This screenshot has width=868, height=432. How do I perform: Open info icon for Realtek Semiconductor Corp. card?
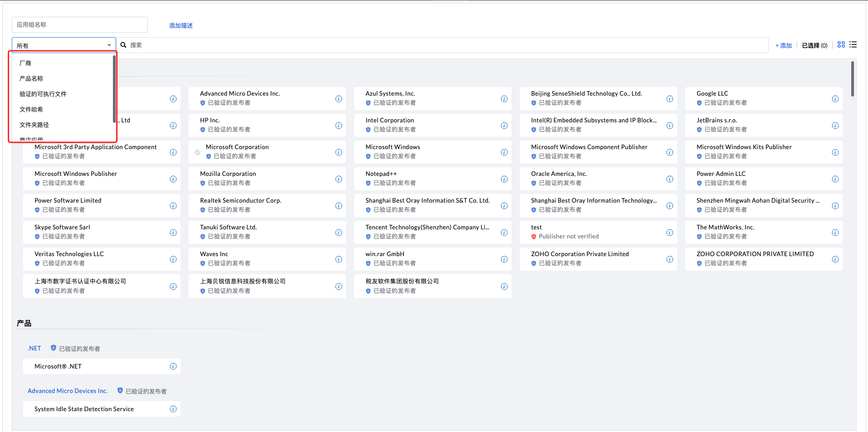[x=339, y=206]
